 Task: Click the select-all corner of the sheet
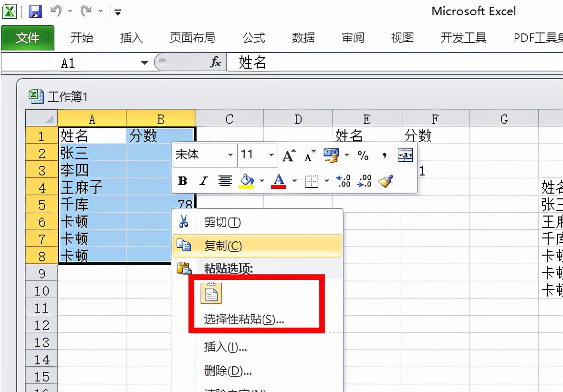point(42,118)
